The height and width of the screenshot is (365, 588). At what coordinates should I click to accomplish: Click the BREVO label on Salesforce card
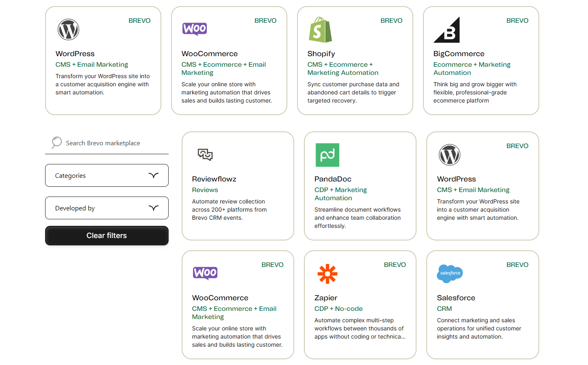(517, 265)
